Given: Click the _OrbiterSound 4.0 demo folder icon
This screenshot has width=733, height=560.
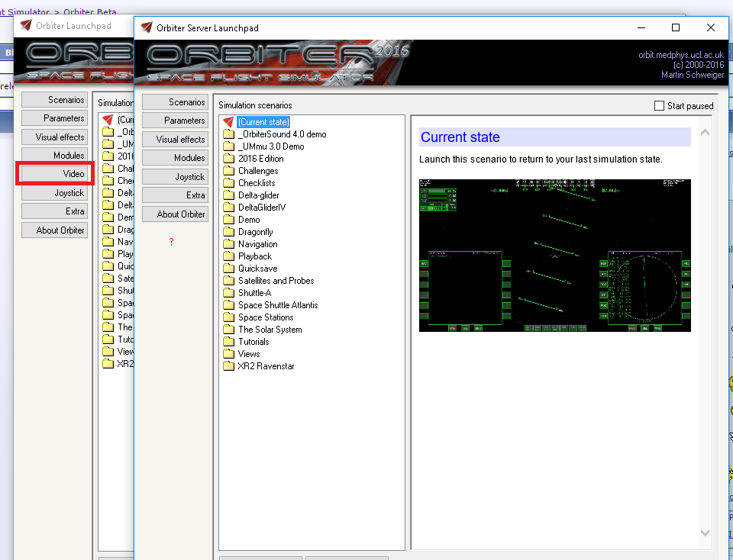Looking at the screenshot, I should [x=228, y=134].
